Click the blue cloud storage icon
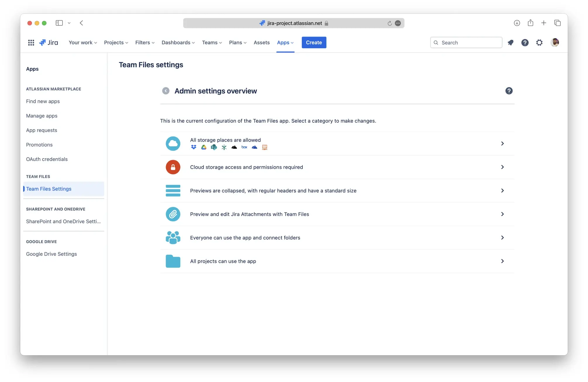The width and height of the screenshot is (588, 382). tap(173, 143)
